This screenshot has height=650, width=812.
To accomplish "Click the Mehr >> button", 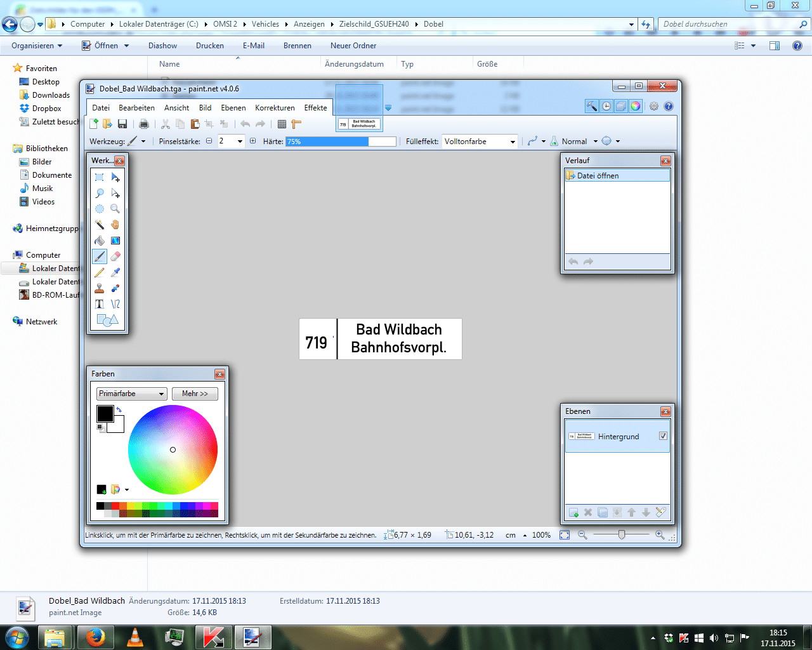I will tap(195, 394).
